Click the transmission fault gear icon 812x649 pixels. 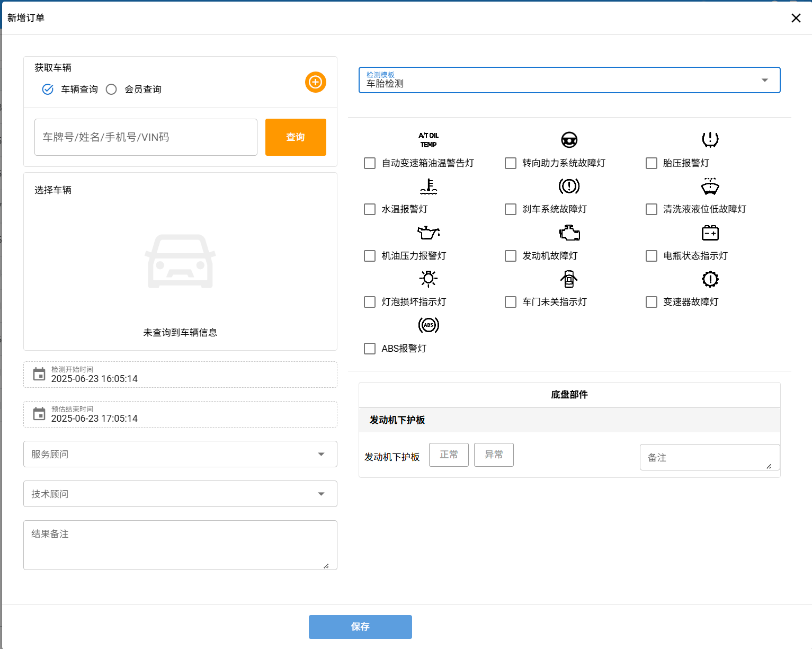[710, 279]
